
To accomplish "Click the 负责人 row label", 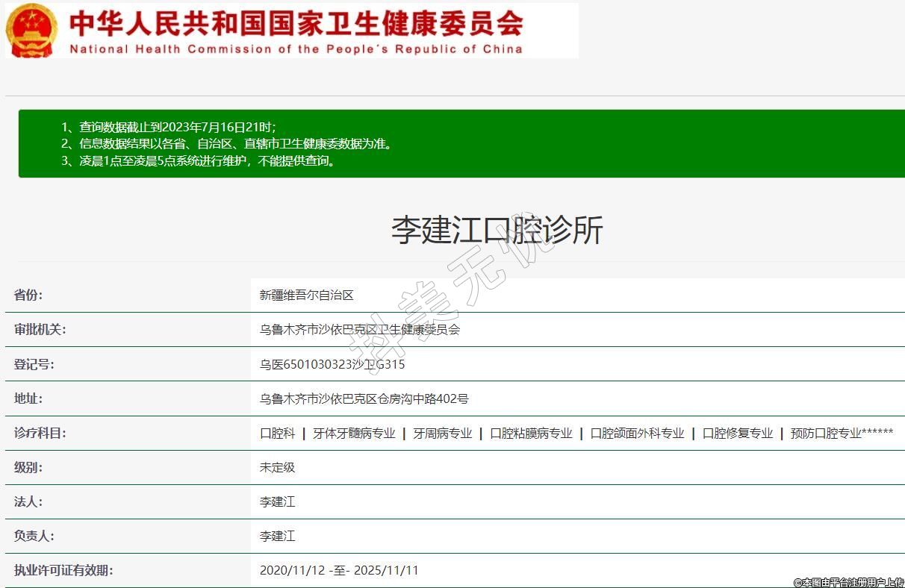I will [34, 536].
